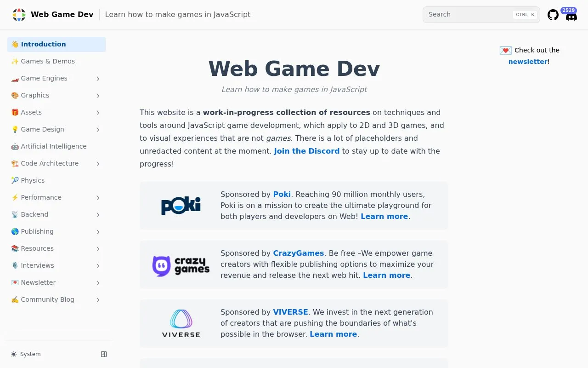This screenshot has width=588, height=368.
Task: Click the VIVERSE sponsor logo
Action: [x=181, y=323]
